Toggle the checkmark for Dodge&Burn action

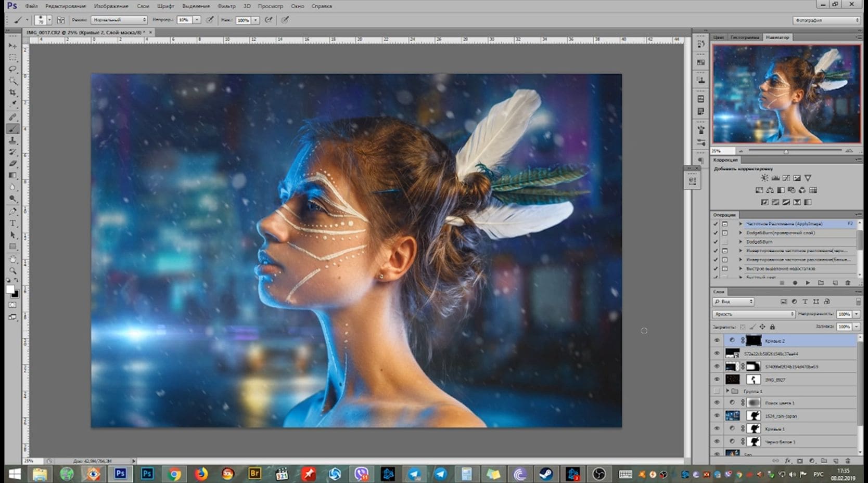click(716, 242)
